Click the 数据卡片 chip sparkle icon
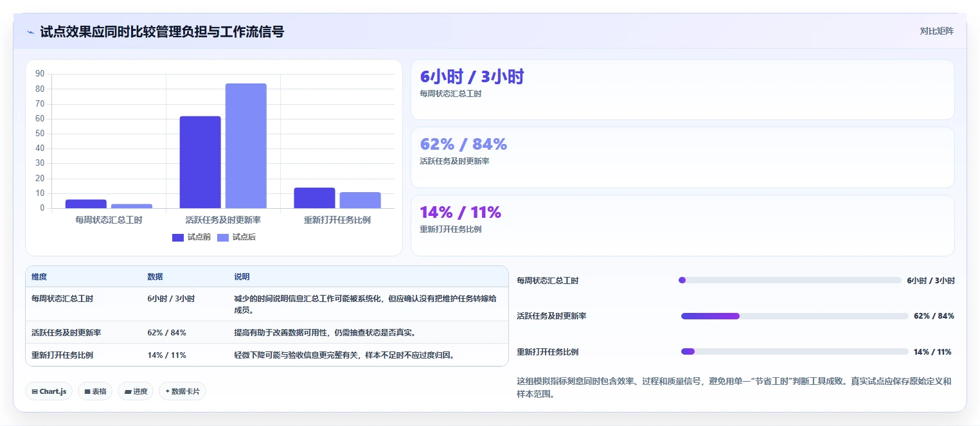 pyautogui.click(x=167, y=391)
